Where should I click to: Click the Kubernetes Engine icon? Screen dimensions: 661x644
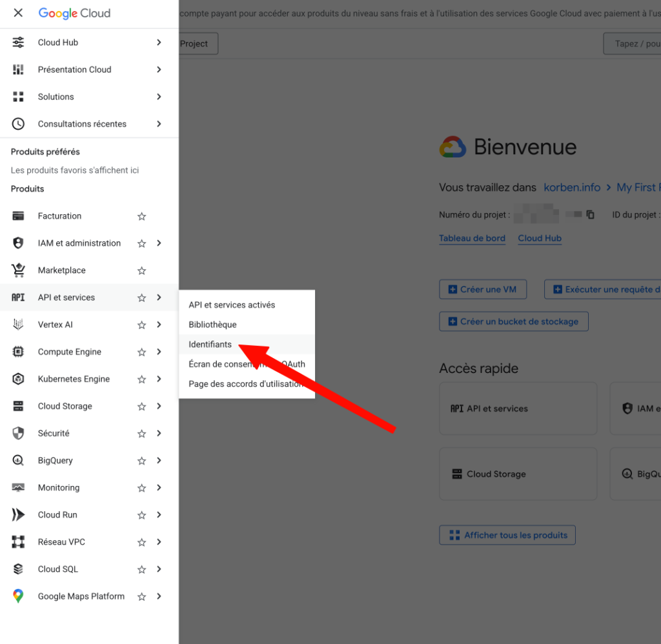[18, 379]
